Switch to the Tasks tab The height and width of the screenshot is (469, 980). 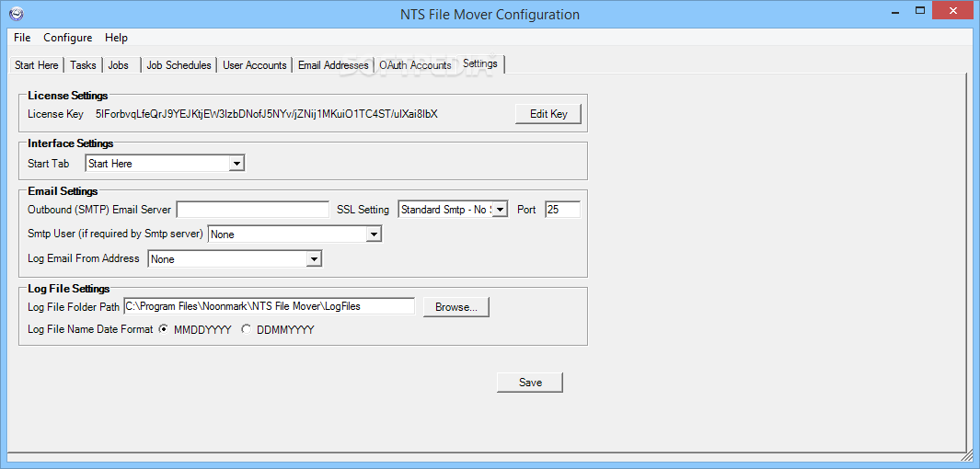pos(83,65)
